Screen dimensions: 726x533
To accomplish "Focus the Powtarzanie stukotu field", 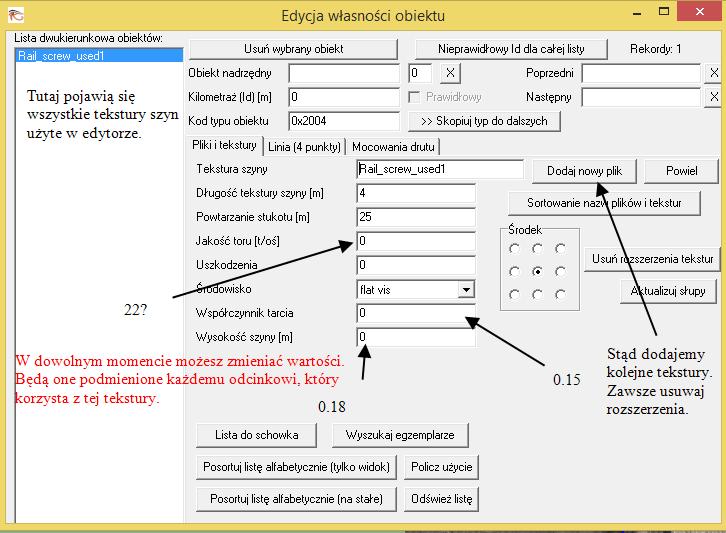I will 416,217.
